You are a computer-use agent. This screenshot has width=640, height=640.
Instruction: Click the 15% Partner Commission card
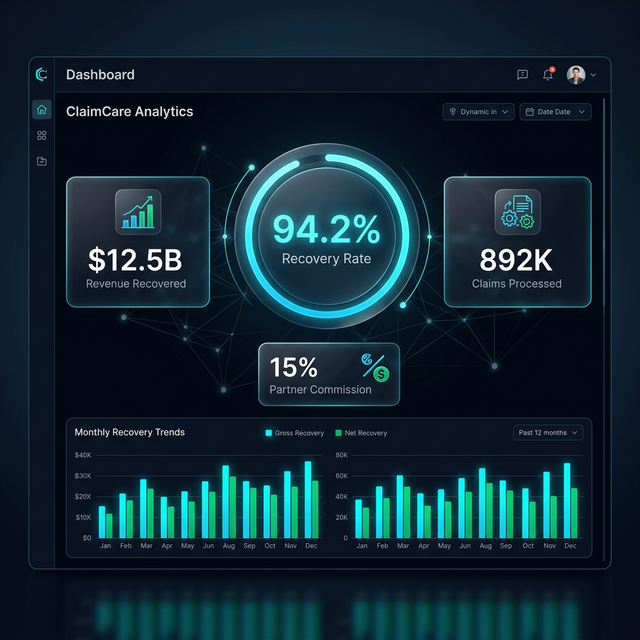coord(328,375)
